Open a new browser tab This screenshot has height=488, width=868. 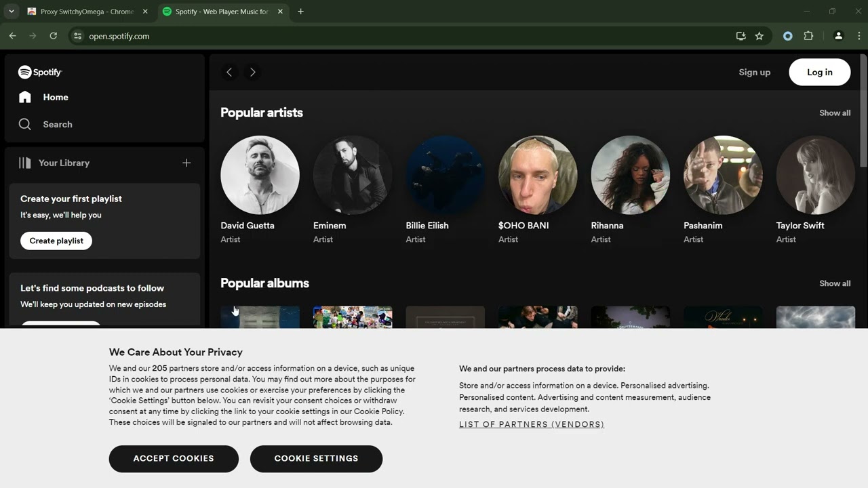pos(300,12)
